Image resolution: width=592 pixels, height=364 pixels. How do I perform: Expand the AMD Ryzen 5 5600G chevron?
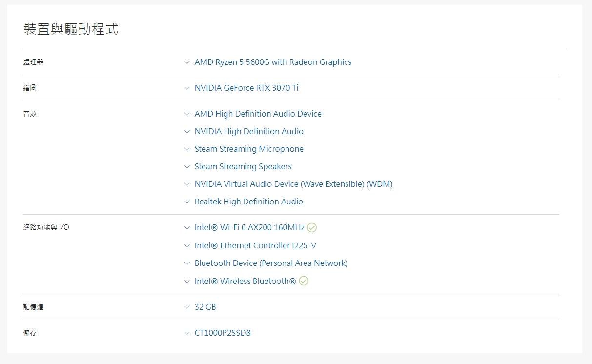(x=187, y=62)
